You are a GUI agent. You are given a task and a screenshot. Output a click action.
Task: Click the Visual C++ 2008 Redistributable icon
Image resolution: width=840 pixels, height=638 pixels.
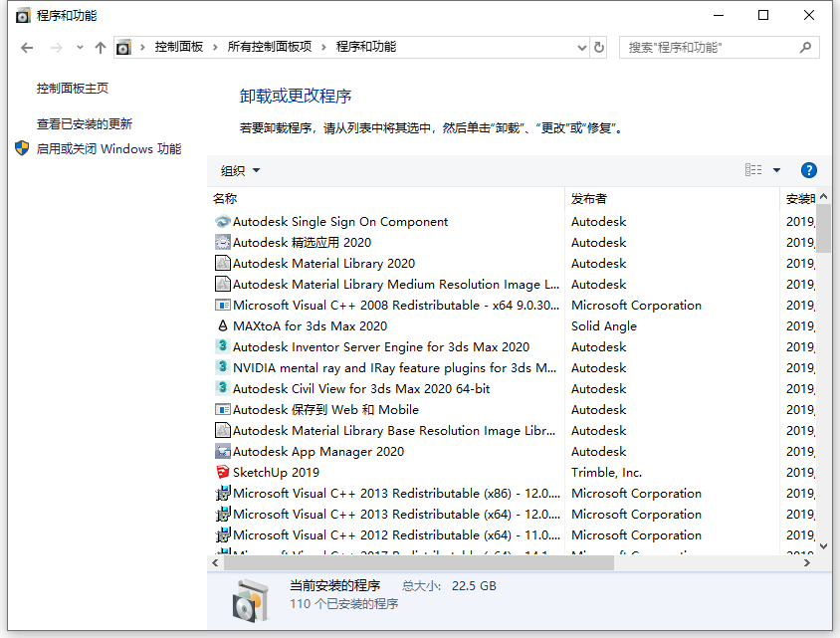[x=222, y=305]
